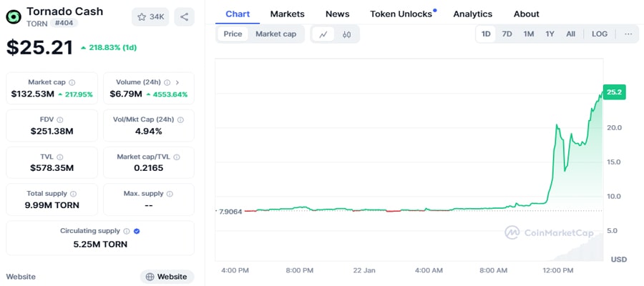Toggle chart to Market cap view
Viewport: 644px width, 286px height.
pos(276,34)
